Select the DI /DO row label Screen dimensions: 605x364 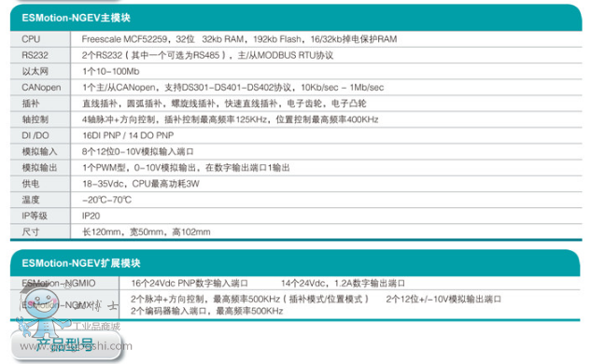pyautogui.click(x=35, y=135)
